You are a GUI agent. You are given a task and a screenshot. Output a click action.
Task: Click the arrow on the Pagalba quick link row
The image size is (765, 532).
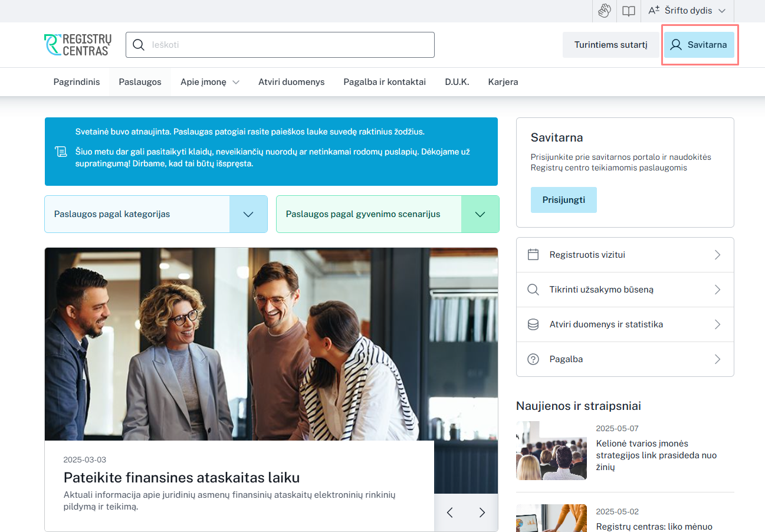tap(718, 359)
